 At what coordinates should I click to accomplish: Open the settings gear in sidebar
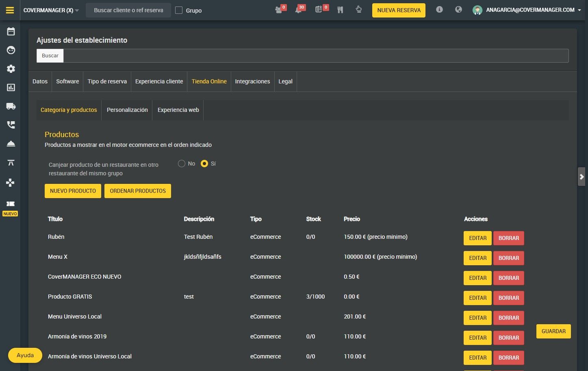[11, 69]
